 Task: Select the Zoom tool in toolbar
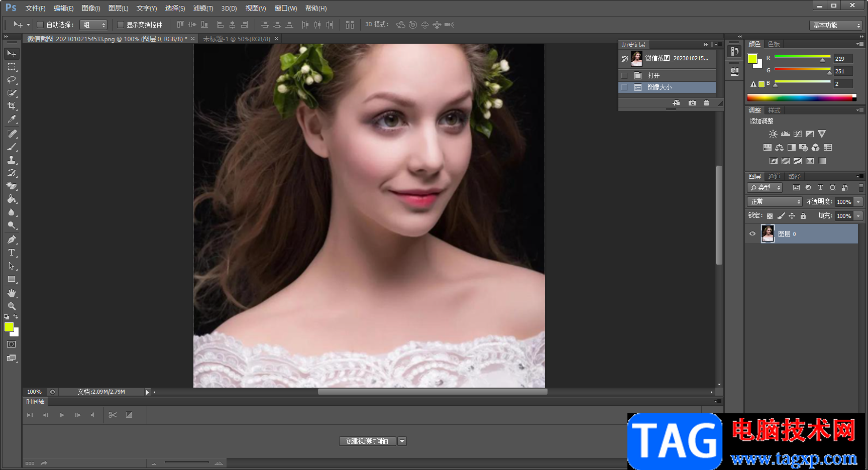coord(12,306)
